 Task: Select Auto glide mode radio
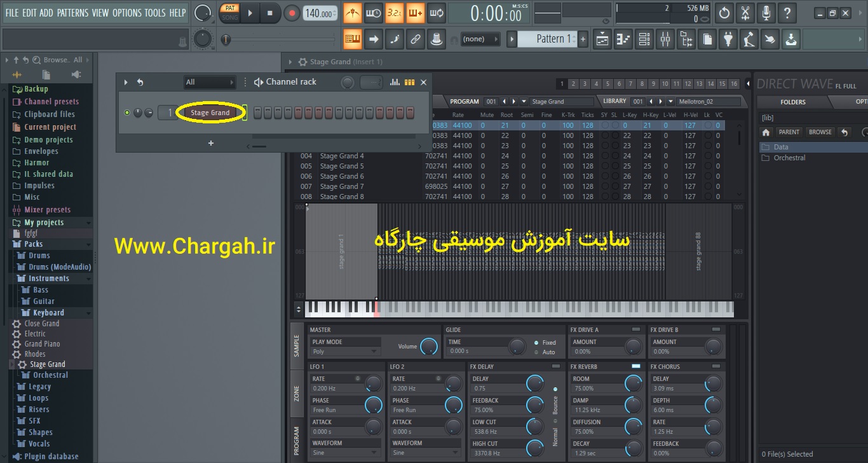pos(536,352)
